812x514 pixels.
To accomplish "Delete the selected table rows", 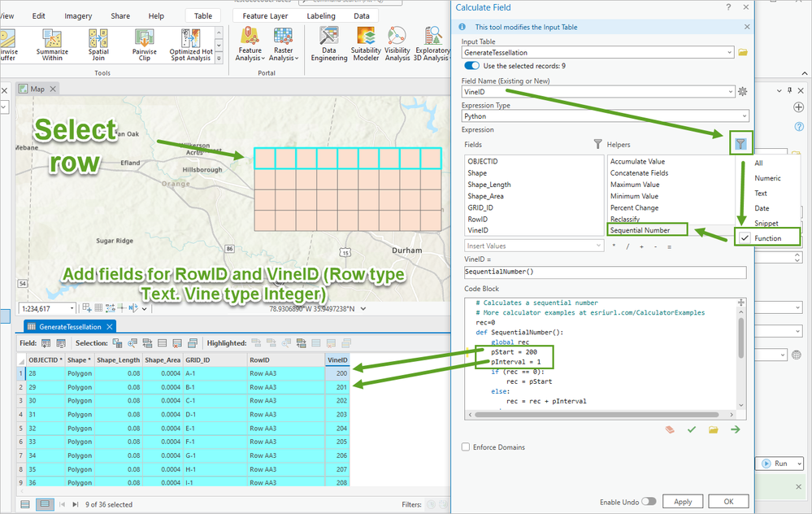I will (177, 343).
